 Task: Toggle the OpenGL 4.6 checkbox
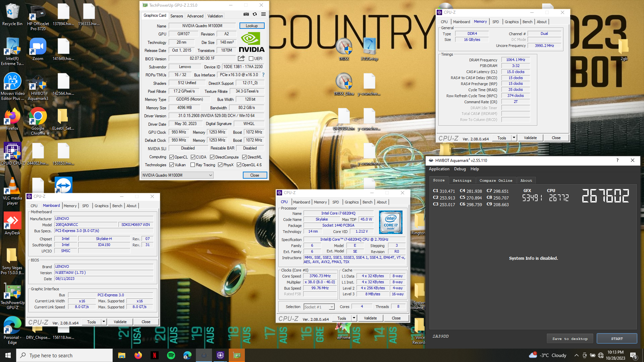tap(239, 165)
